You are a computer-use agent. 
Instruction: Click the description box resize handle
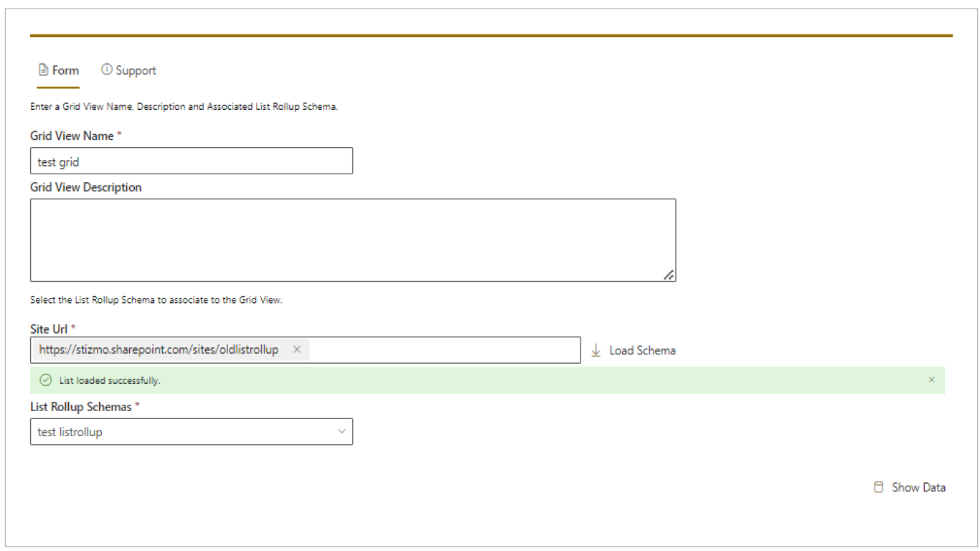668,275
